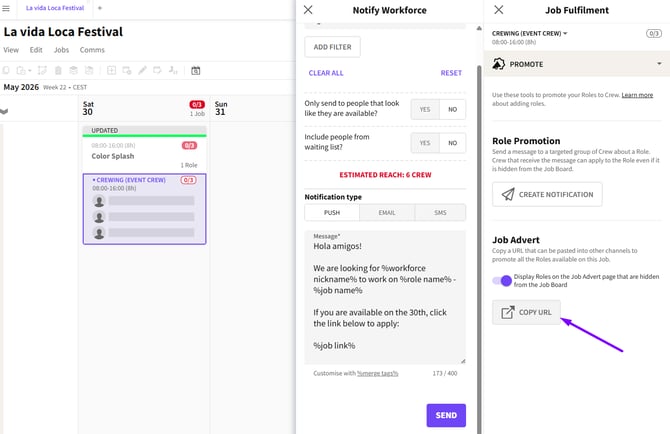670x434 pixels.
Task: Click the RESET link
Action: coord(451,73)
